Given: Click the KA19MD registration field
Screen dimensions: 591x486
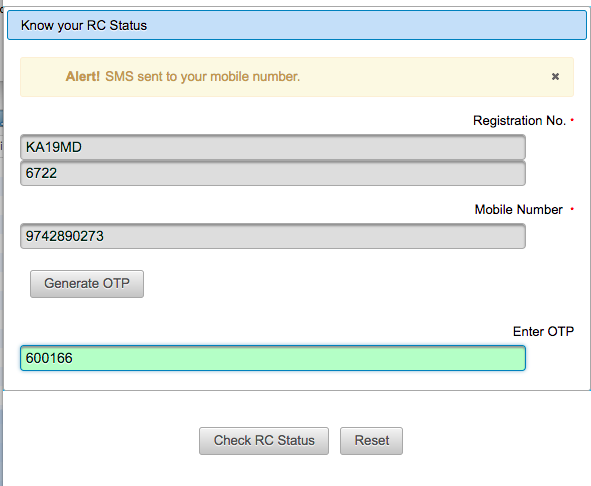Looking at the screenshot, I should (x=273, y=147).
